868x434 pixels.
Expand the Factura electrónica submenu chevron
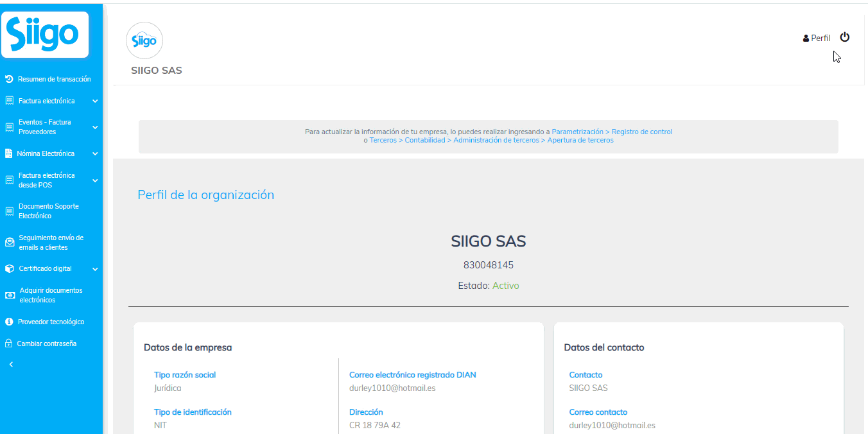(95, 101)
